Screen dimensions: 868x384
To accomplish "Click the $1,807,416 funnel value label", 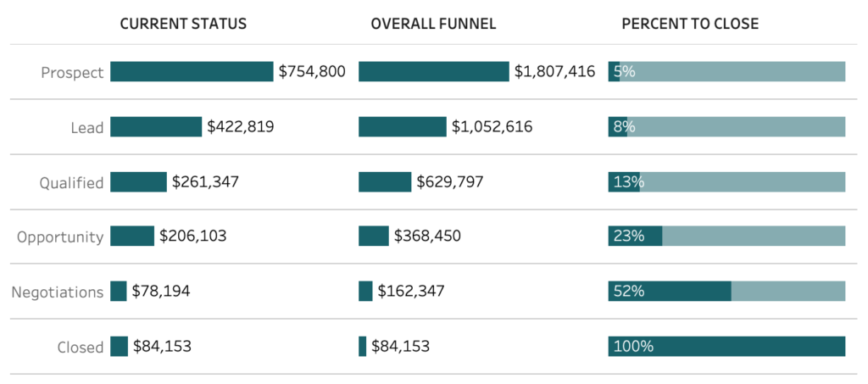I will click(554, 72).
